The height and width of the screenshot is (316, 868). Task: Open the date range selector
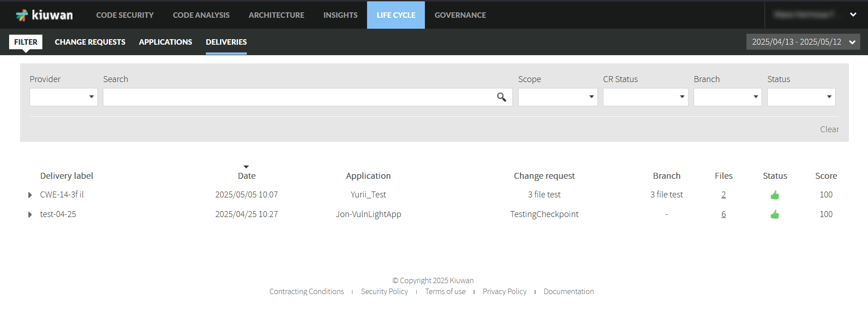pyautogui.click(x=803, y=42)
